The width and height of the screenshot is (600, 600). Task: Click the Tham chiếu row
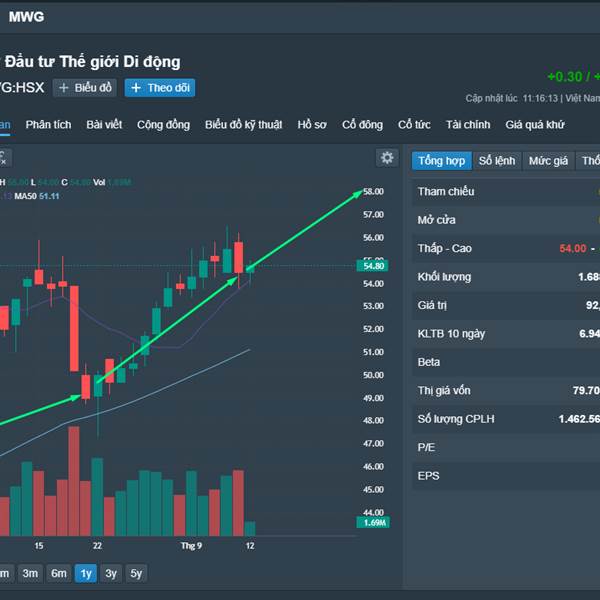click(506, 191)
